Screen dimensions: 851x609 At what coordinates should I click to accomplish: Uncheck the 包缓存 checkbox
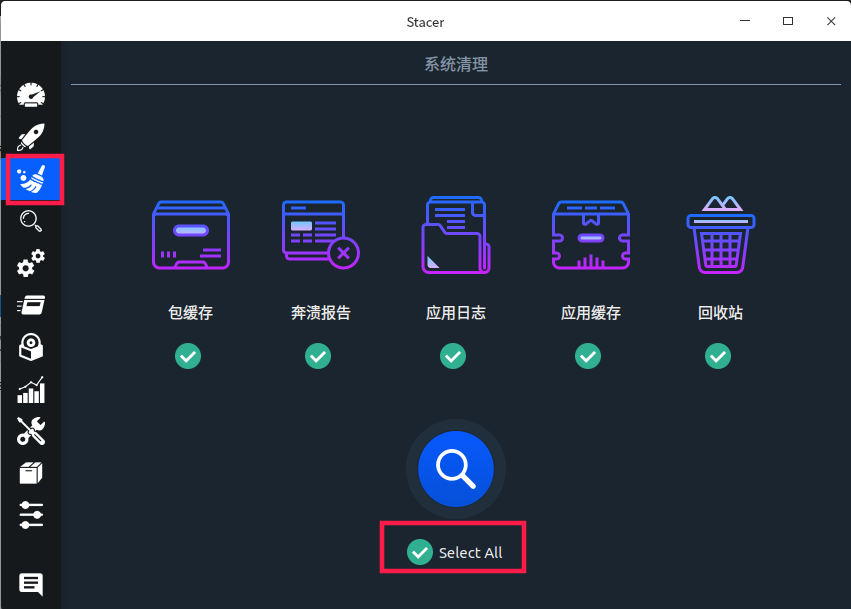[188, 356]
